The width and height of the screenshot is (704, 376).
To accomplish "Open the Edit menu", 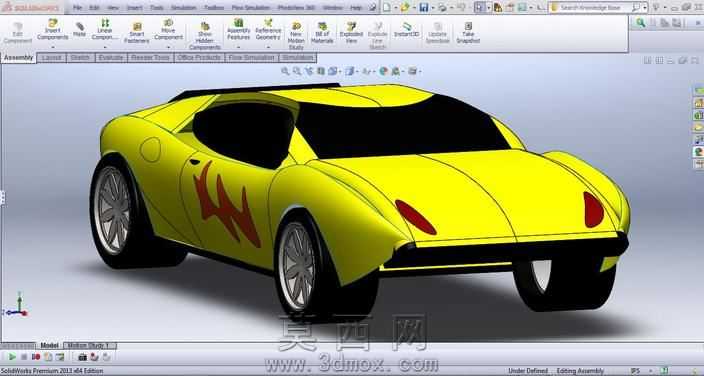I will coord(94,8).
